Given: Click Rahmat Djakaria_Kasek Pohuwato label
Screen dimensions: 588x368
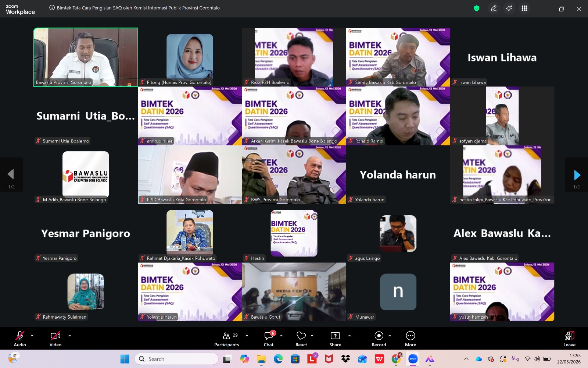Looking at the screenshot, I should click(x=181, y=258).
